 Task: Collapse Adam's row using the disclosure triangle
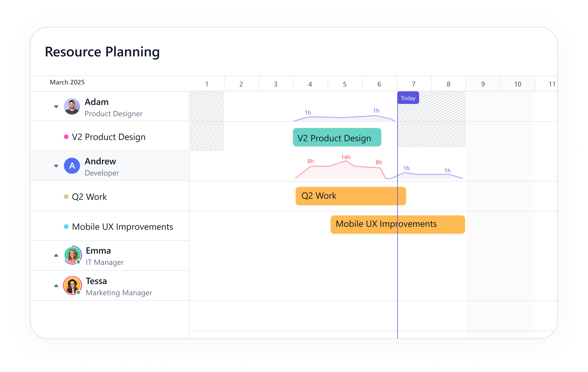click(x=56, y=106)
